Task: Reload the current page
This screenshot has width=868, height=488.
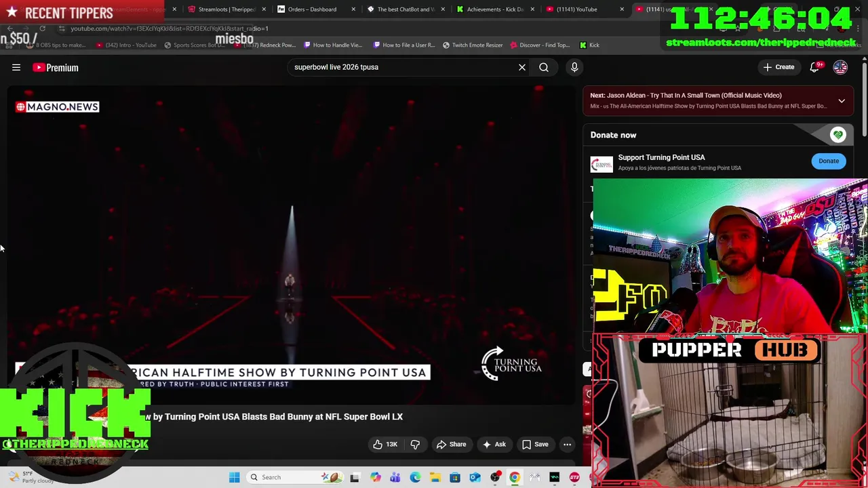Action: tap(42, 28)
